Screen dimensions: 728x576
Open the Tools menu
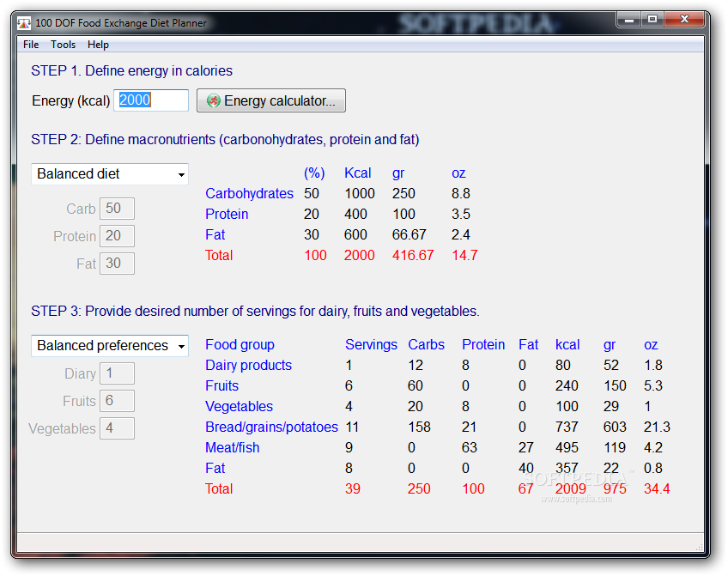(64, 45)
